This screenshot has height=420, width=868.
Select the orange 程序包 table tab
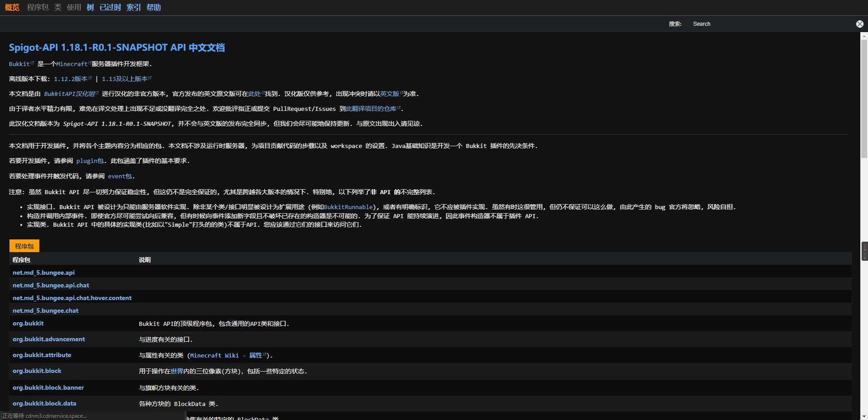[24, 246]
